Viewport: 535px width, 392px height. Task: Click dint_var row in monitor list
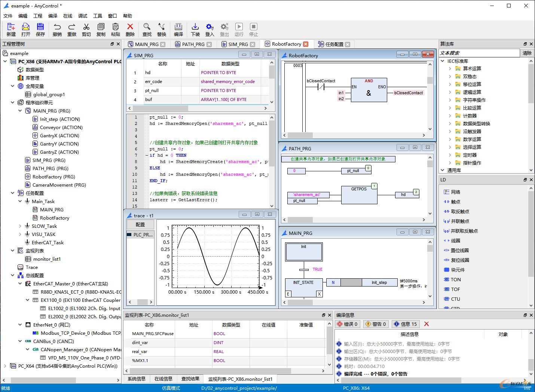click(x=224, y=343)
